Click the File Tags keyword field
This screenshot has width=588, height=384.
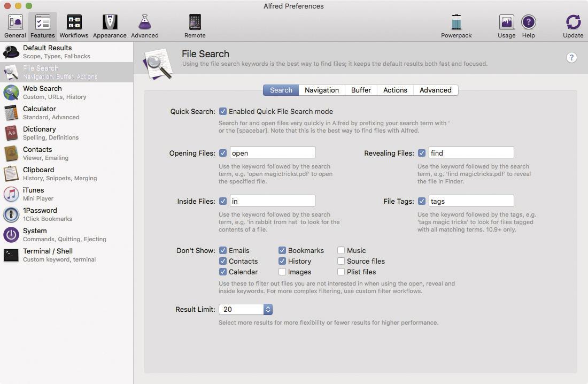coord(471,201)
